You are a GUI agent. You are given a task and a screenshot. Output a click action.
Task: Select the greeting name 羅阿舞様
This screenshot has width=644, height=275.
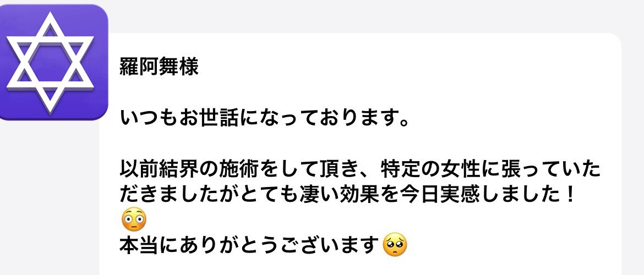point(159,67)
